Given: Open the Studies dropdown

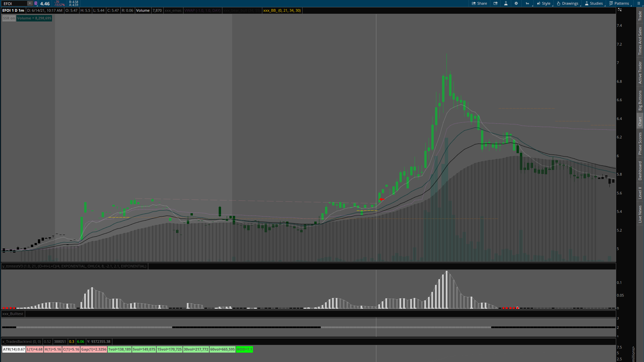Looking at the screenshot, I should click(594, 3).
